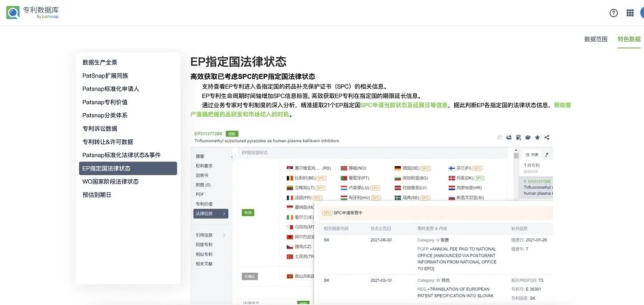Click the Serbia (RS) flag icon
Image resolution: width=644 pixels, height=305 pixels.
tap(290, 169)
